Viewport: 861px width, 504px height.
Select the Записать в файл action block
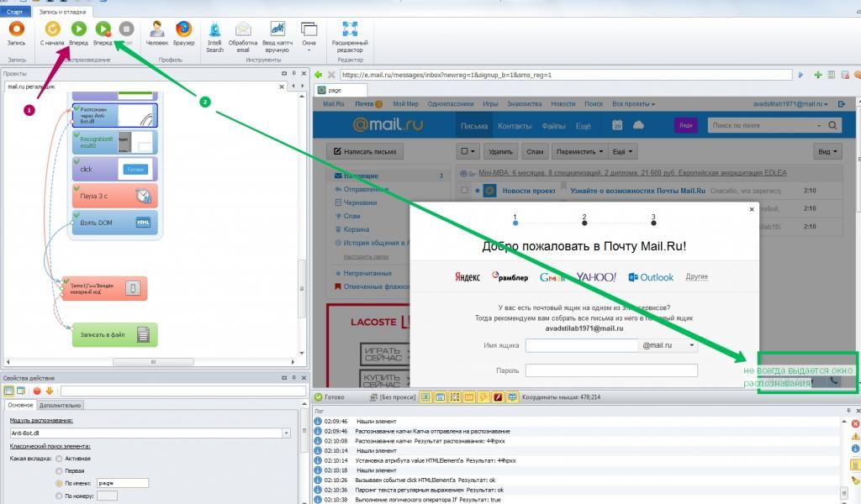pyautogui.click(x=114, y=334)
